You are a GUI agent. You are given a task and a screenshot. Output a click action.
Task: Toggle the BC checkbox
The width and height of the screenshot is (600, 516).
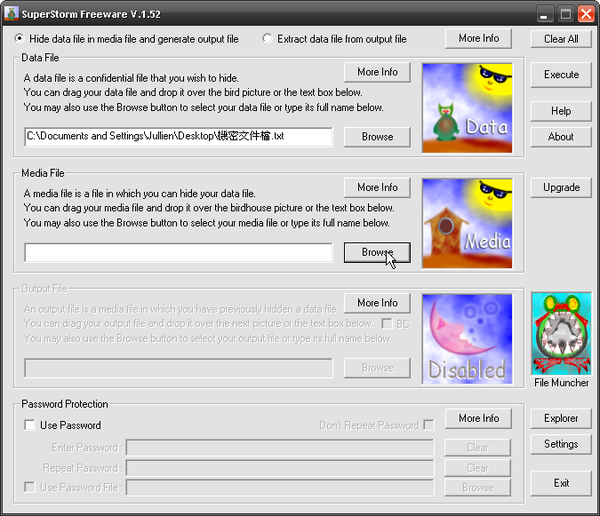[386, 324]
